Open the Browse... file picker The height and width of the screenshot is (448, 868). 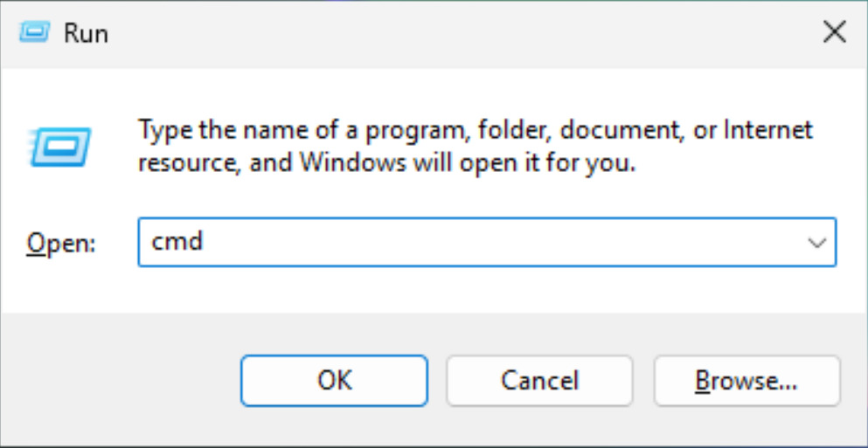[x=746, y=380]
